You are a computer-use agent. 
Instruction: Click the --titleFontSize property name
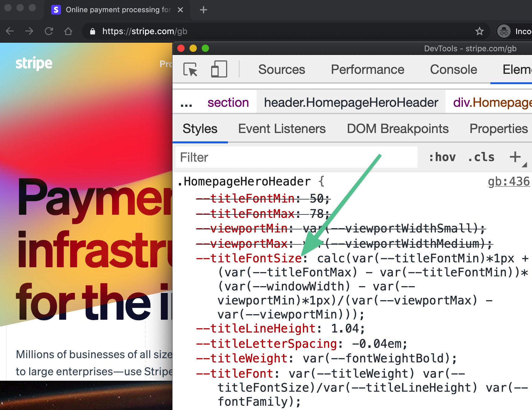(249, 258)
